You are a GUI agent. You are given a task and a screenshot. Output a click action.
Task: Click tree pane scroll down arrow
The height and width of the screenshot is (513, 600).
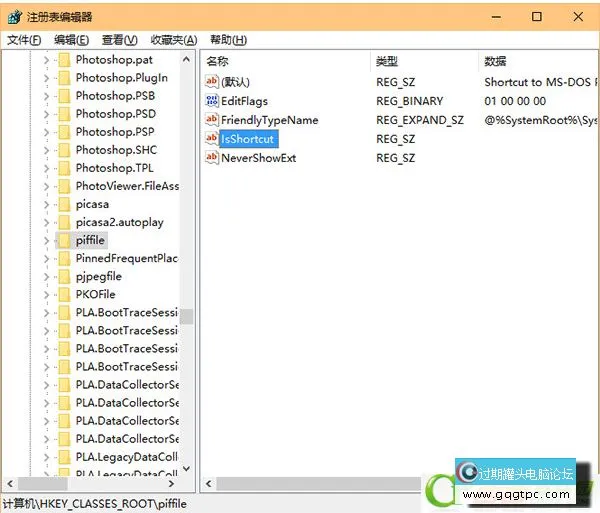[186, 468]
